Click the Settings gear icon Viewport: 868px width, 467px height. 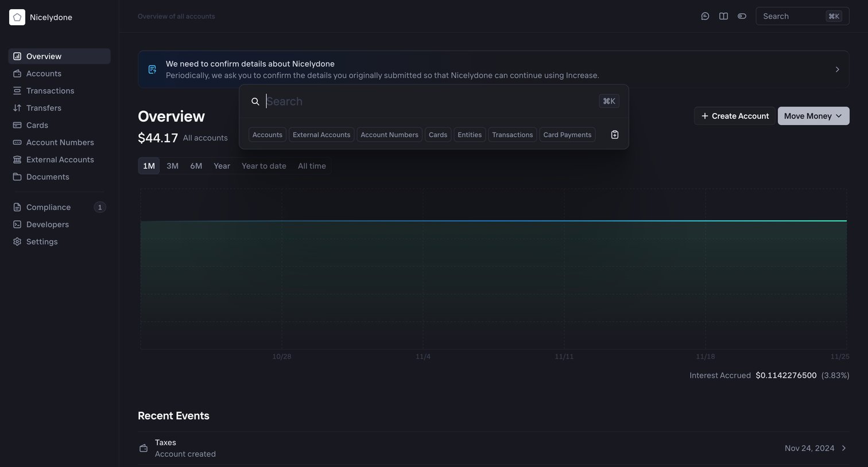tap(17, 242)
